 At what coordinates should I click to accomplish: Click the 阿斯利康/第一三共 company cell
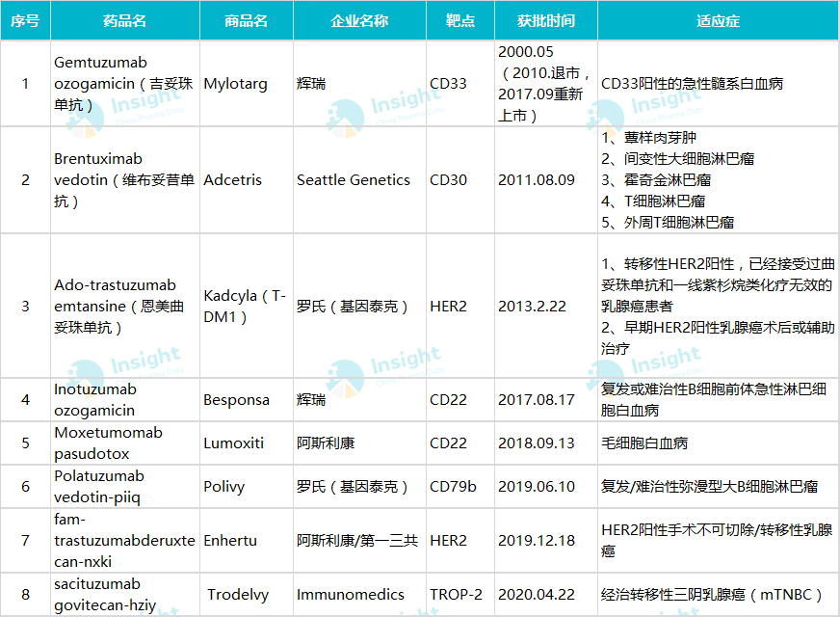[359, 540]
